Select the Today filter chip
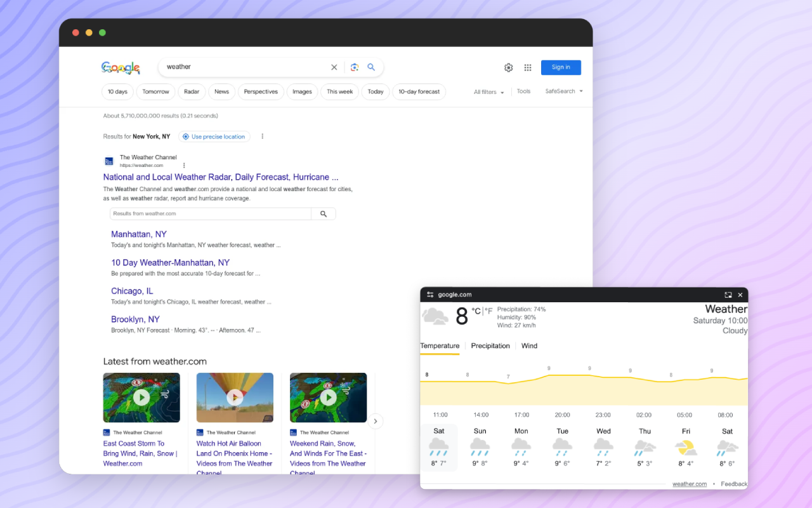812x508 pixels. [x=376, y=92]
